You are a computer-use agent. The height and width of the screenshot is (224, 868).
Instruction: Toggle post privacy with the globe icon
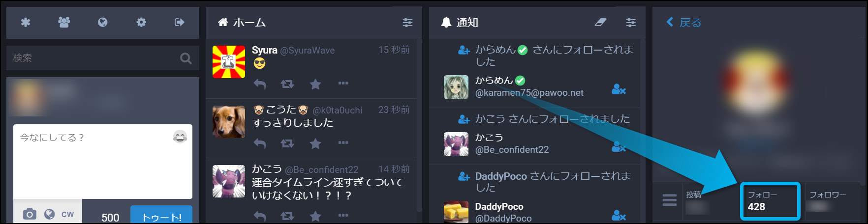tap(49, 214)
